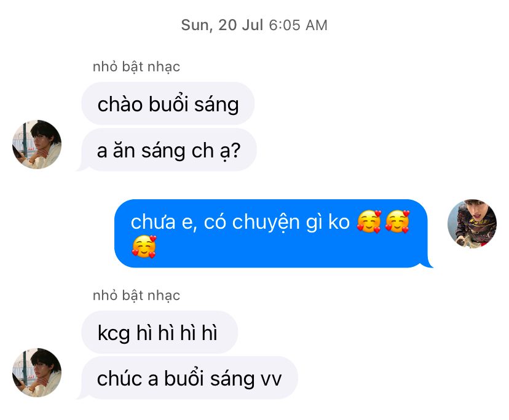The width and height of the screenshot is (509, 420).
Task: Select the "a ăn sáng ch ạ?" message bubble
Action: point(169,150)
